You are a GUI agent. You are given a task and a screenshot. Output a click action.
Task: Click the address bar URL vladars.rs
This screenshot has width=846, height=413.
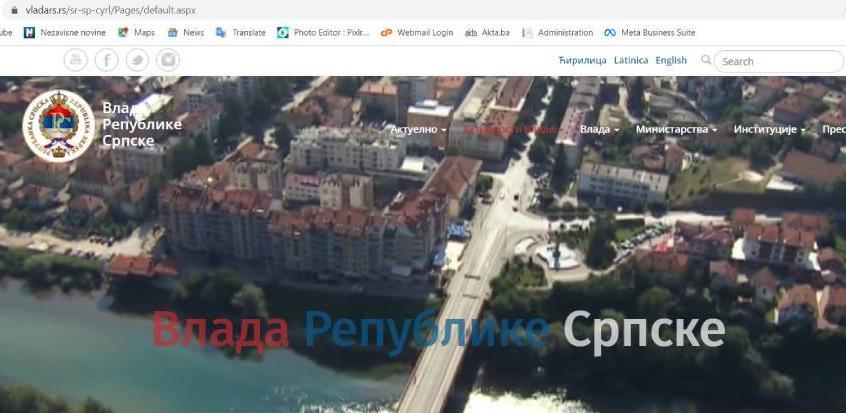pyautogui.click(x=111, y=10)
